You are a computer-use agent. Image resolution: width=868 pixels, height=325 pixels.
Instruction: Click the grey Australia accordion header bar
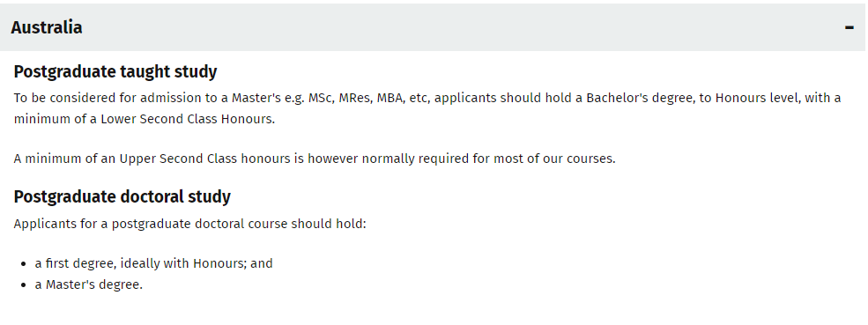(434, 27)
